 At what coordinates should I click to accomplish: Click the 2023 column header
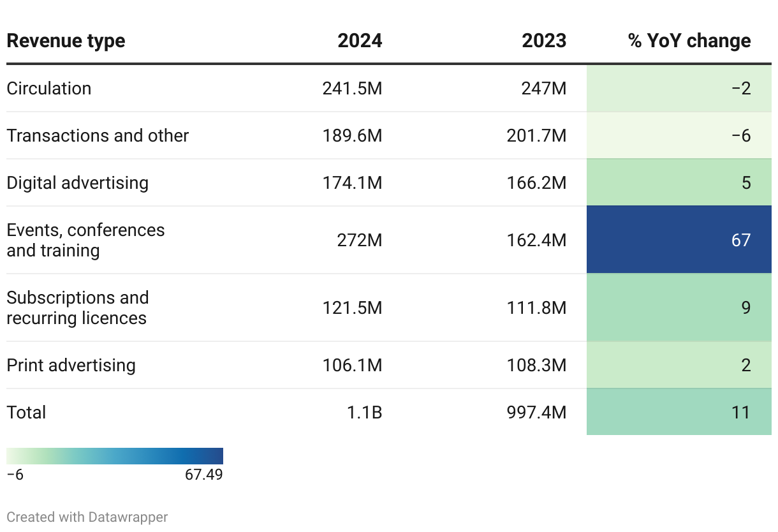(544, 41)
